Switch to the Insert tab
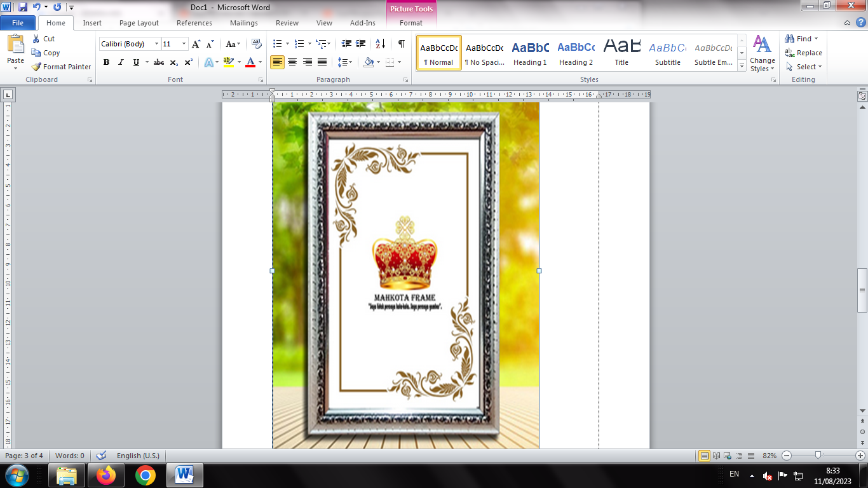868x488 pixels. [92, 23]
